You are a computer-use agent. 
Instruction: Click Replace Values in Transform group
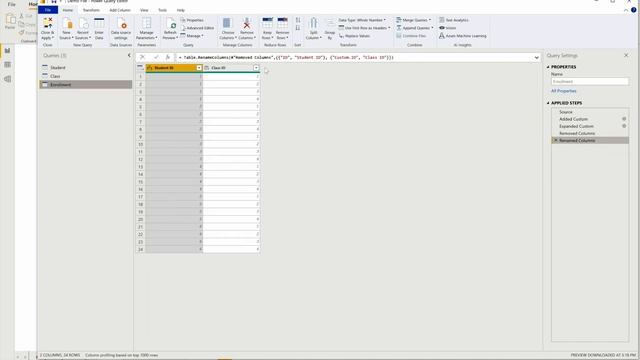[354, 36]
